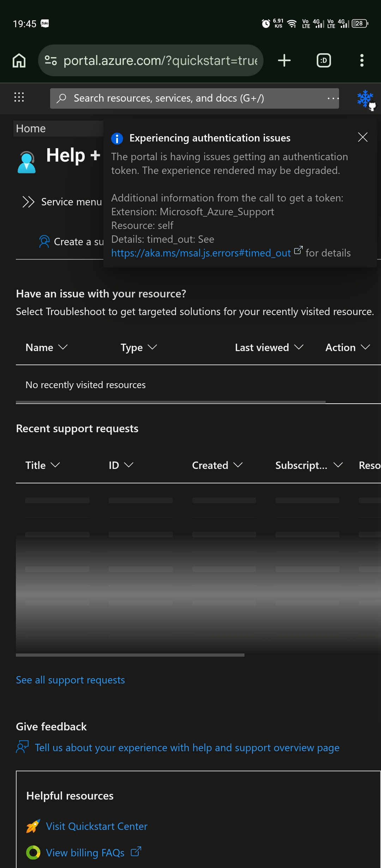Tap the battery indicator in status bar
This screenshot has width=381, height=868.
tap(360, 24)
